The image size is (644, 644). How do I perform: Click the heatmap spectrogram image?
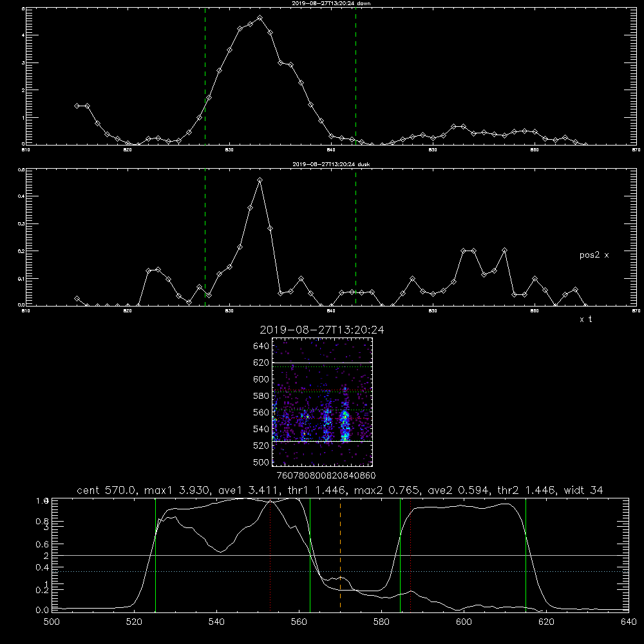point(323,402)
